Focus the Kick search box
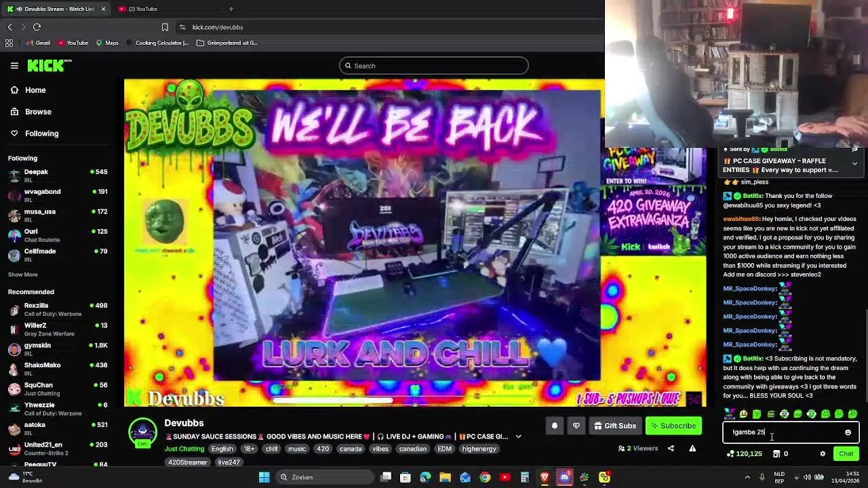868x488 pixels. pyautogui.click(x=434, y=66)
